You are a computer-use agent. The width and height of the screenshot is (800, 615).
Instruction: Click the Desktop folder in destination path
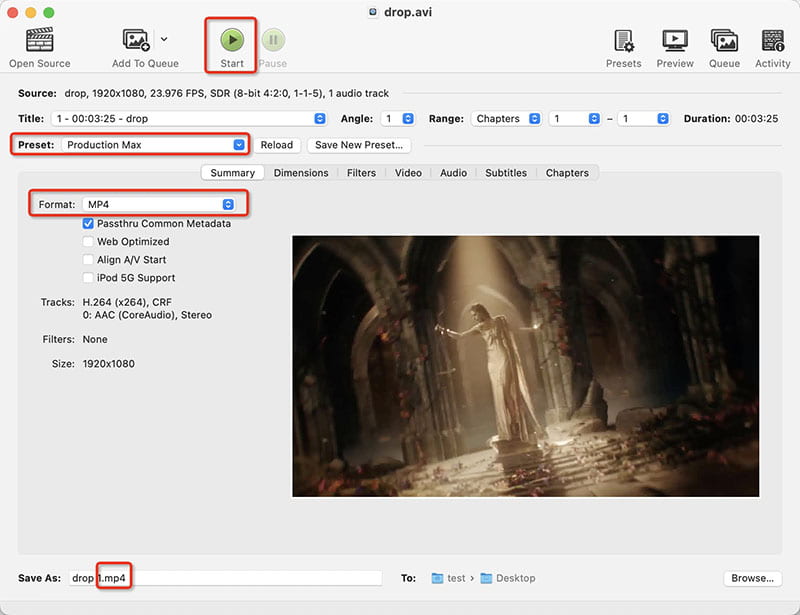click(x=508, y=578)
